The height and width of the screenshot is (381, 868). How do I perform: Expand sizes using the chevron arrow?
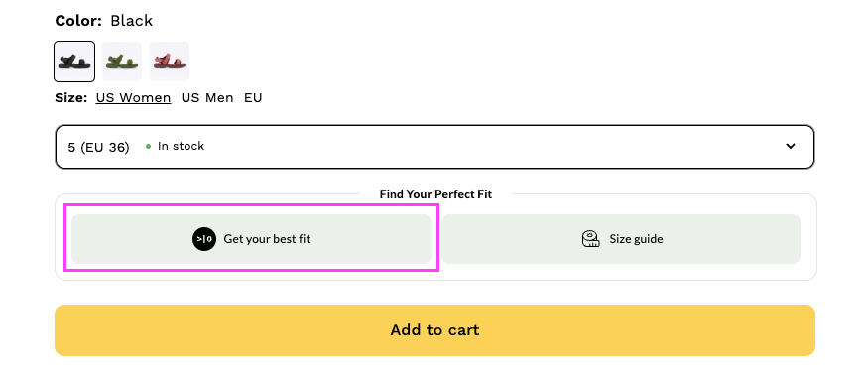click(x=791, y=146)
